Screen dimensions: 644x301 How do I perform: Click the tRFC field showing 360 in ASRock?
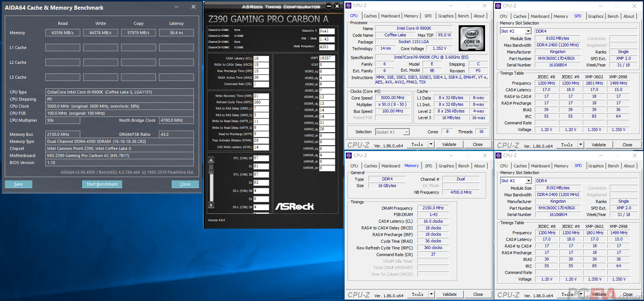261,102
